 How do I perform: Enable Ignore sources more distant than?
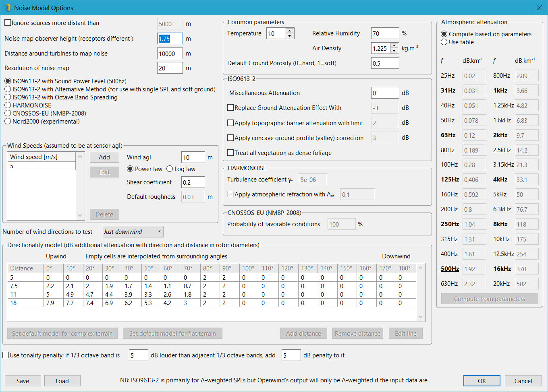click(8, 23)
